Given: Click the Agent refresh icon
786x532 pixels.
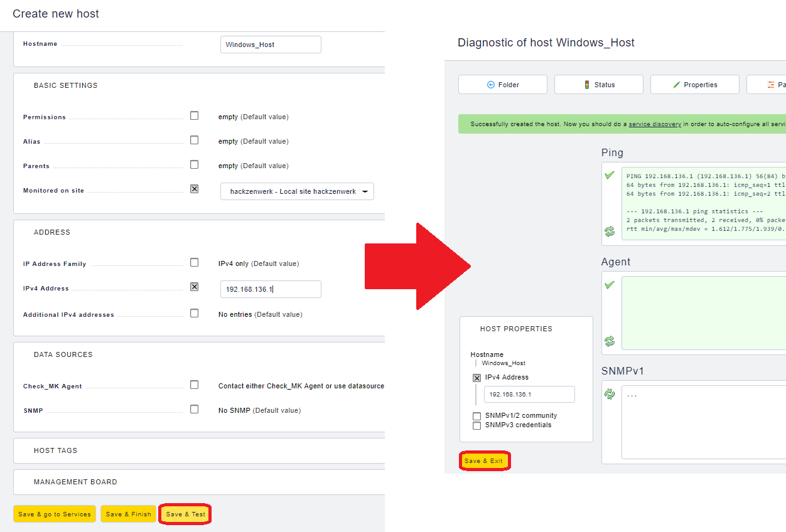Looking at the screenshot, I should 610,341.
